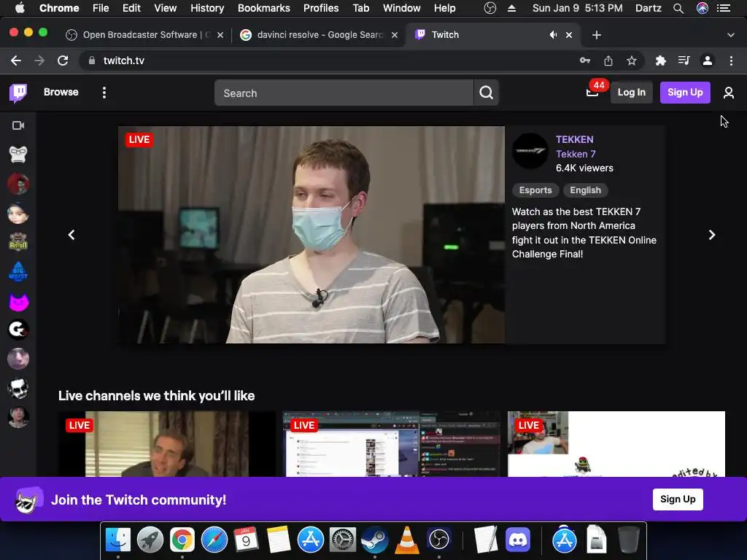Close the davinci resolve tab
This screenshot has width=747, height=560.
pyautogui.click(x=395, y=35)
